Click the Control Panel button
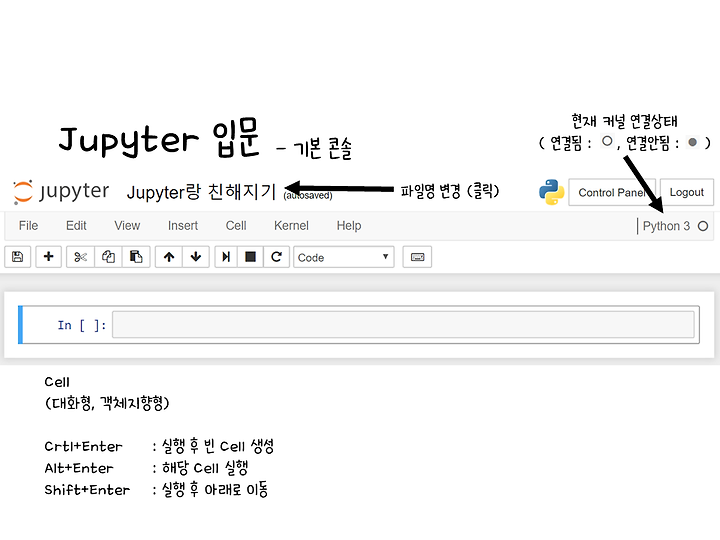Viewport: 720px width, 540px height. click(612, 192)
